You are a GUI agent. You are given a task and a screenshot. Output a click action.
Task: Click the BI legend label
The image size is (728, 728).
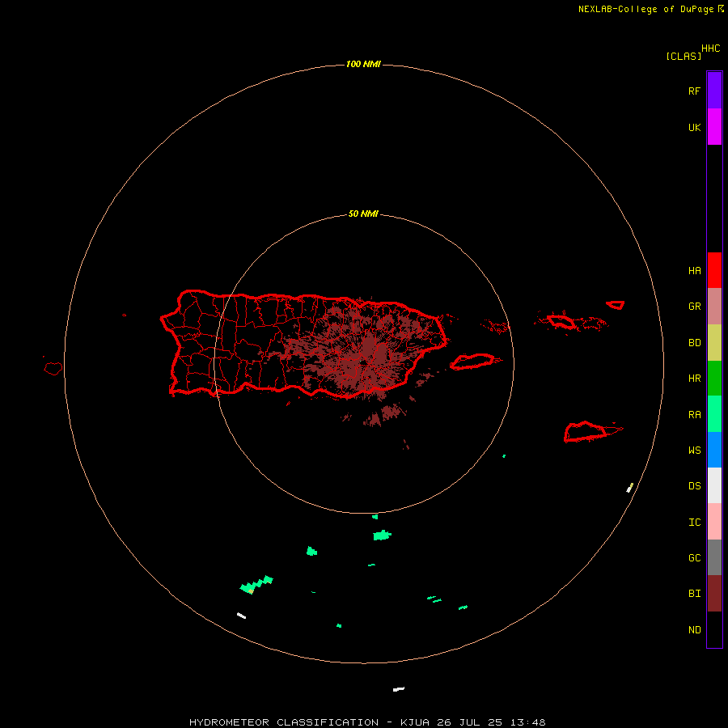coord(694,594)
